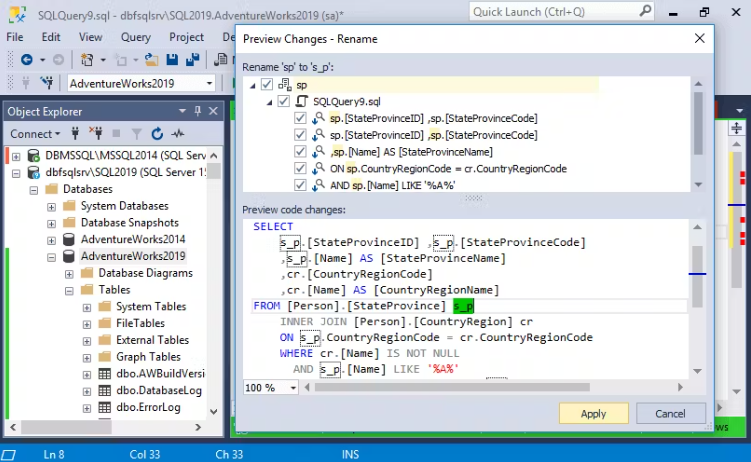
Task: Click the sp alias icon in rename tree
Action: pos(285,85)
